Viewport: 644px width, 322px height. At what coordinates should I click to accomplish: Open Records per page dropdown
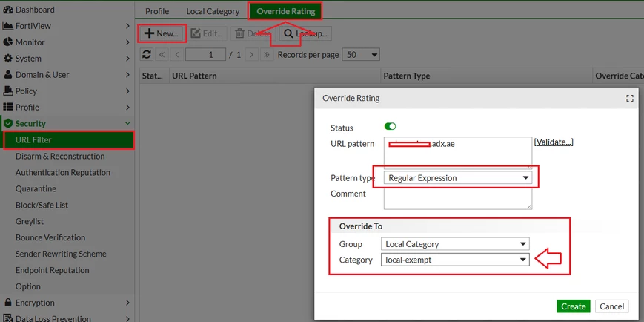[x=361, y=55]
